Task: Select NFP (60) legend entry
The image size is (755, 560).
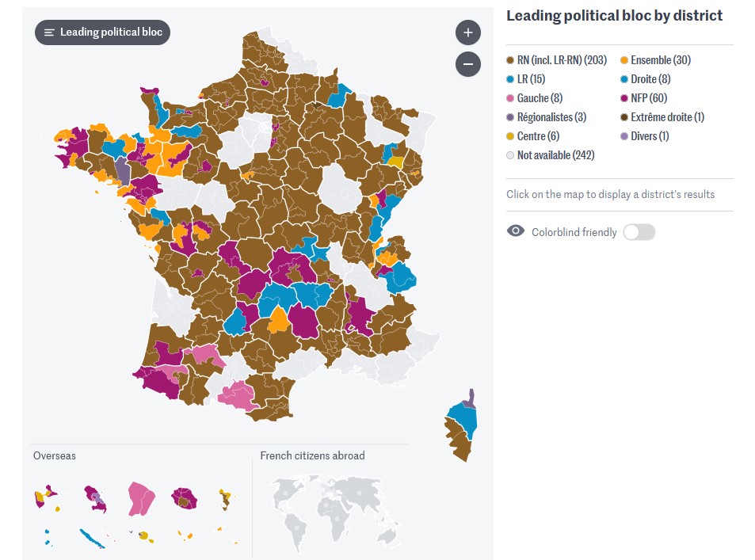Action: click(x=648, y=98)
